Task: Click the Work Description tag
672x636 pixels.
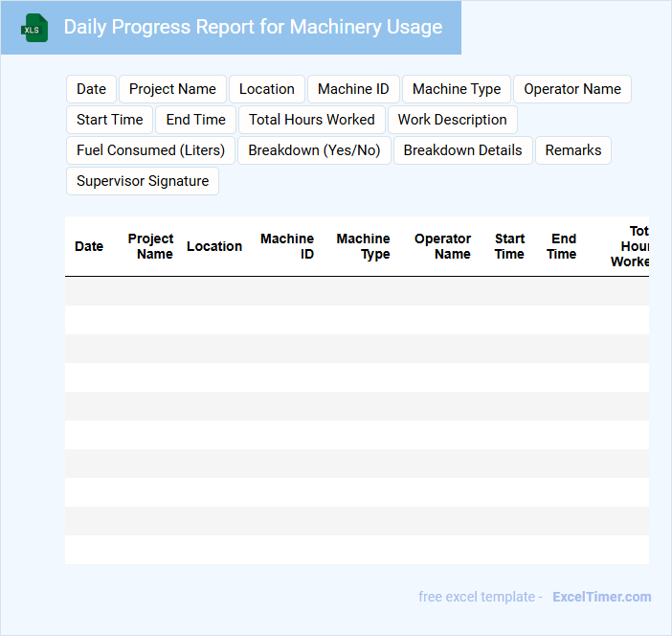Action: click(452, 120)
